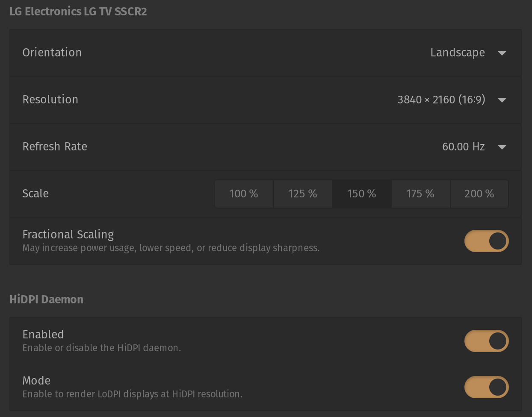Select 125 % display scale
Image resolution: width=532 pixels, height=417 pixels.
(x=302, y=194)
